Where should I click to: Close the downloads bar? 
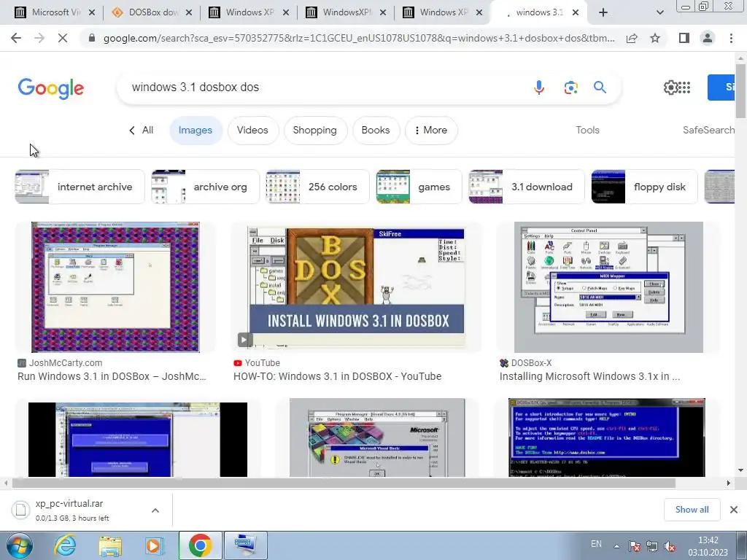pos(734,510)
